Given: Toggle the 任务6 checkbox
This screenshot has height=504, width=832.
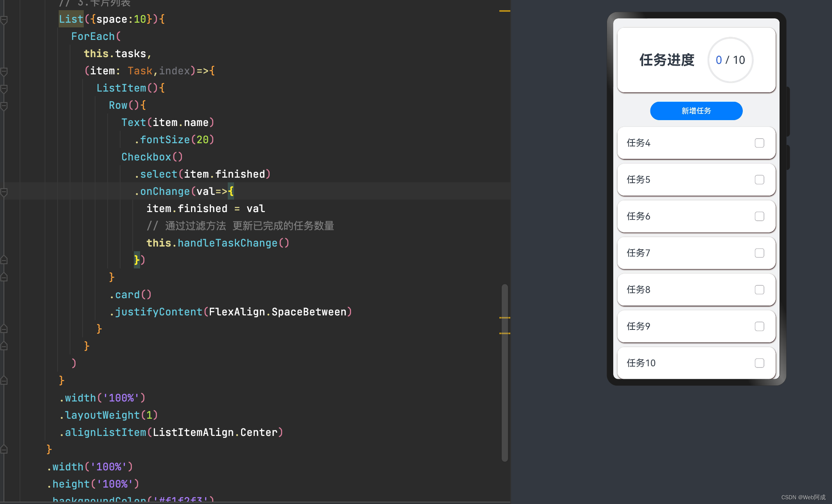Looking at the screenshot, I should (x=759, y=216).
